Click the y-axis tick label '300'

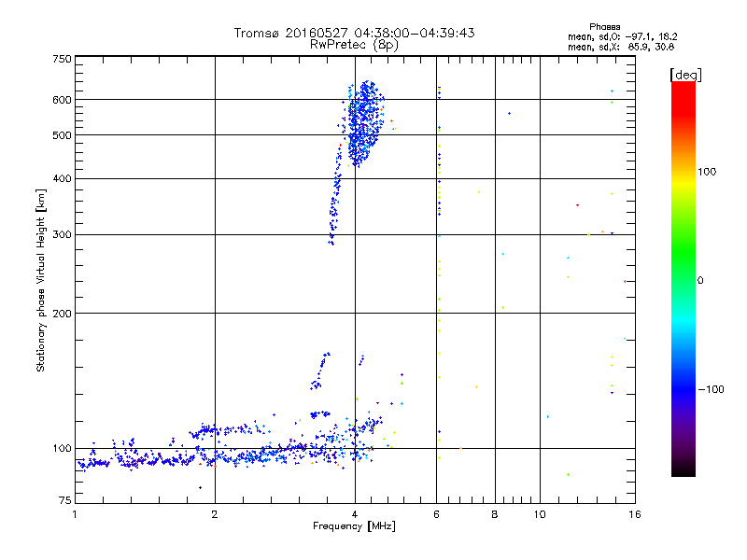click(62, 235)
